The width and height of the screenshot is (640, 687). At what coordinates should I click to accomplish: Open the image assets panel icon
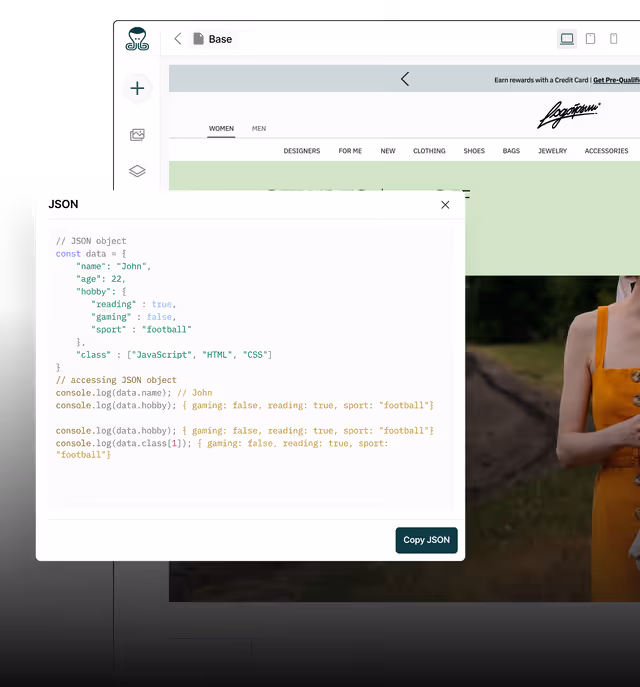137,134
